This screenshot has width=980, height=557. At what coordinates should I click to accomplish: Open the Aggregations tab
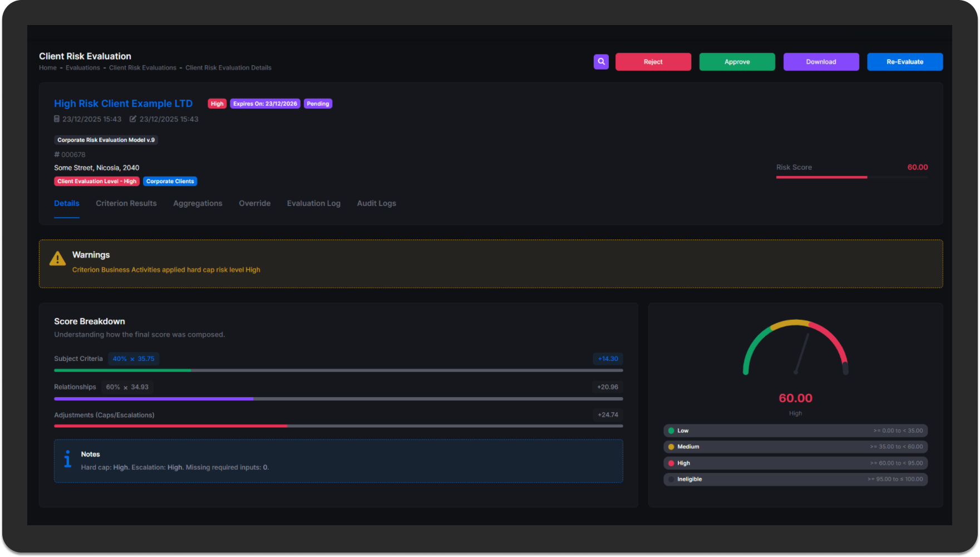(x=198, y=203)
